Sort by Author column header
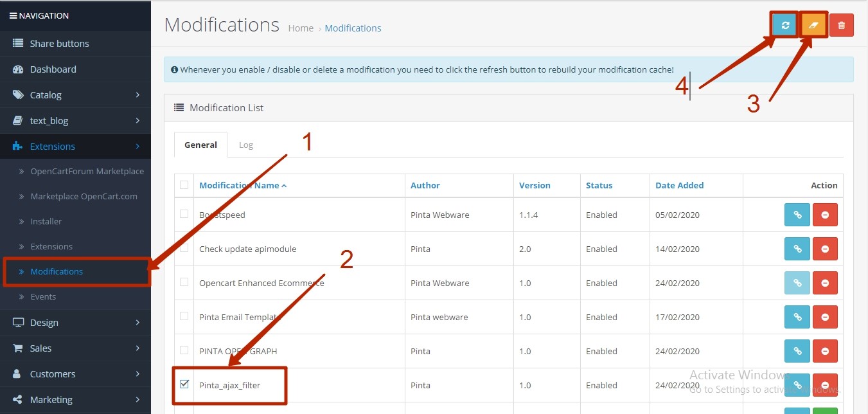Screen dimensions: 868x414 tap(425, 185)
